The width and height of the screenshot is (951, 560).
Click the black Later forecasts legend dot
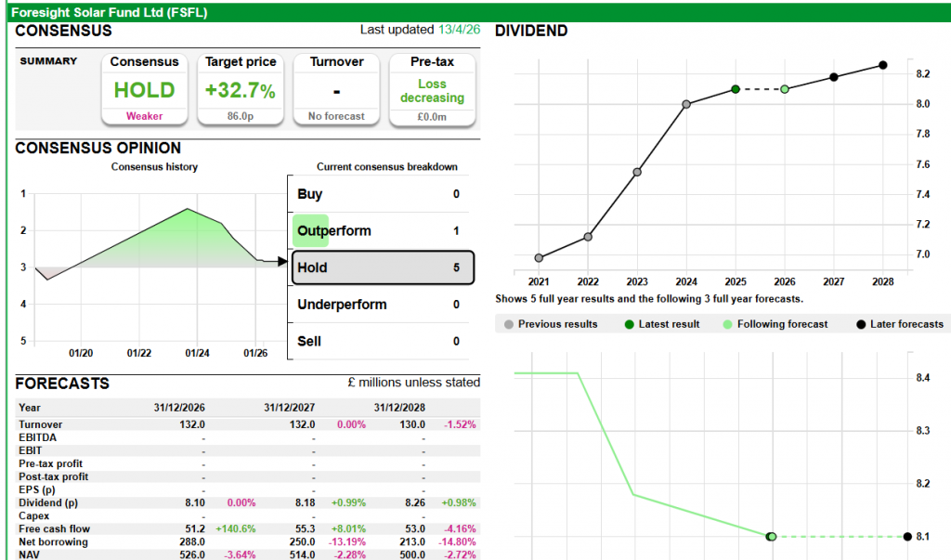click(859, 324)
